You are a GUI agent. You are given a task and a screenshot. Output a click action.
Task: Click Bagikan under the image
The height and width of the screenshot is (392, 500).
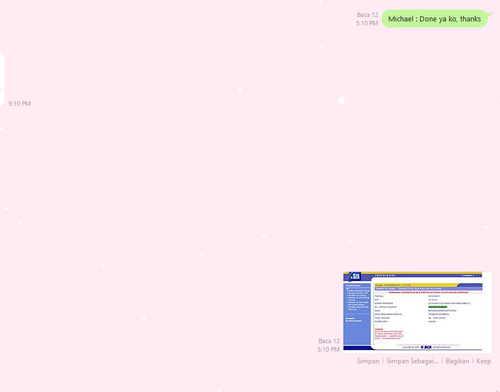[457, 361]
